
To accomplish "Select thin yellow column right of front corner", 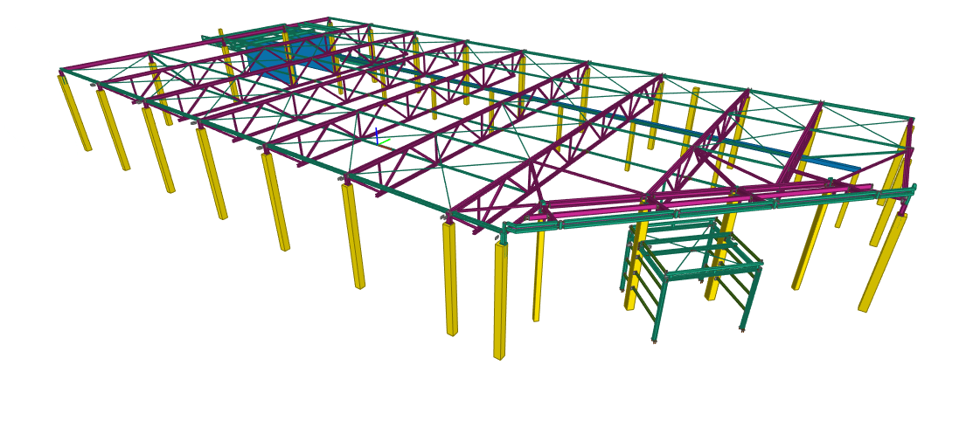I will (538, 272).
